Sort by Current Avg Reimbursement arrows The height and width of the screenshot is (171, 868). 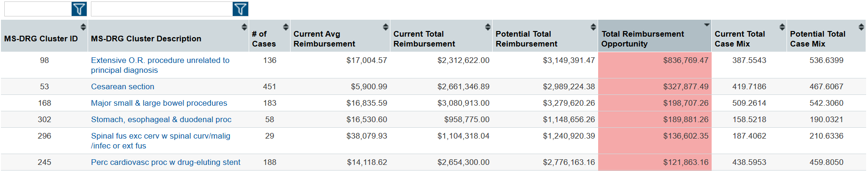tap(385, 27)
